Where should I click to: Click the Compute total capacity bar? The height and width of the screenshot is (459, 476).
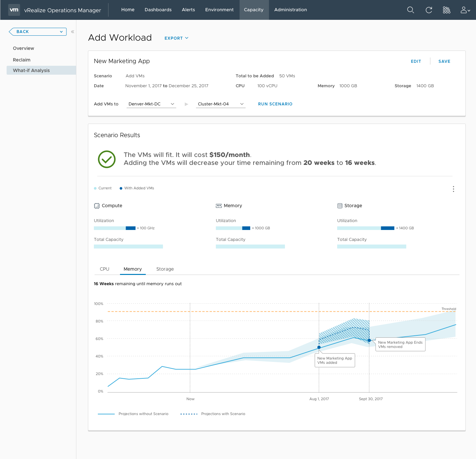click(128, 247)
